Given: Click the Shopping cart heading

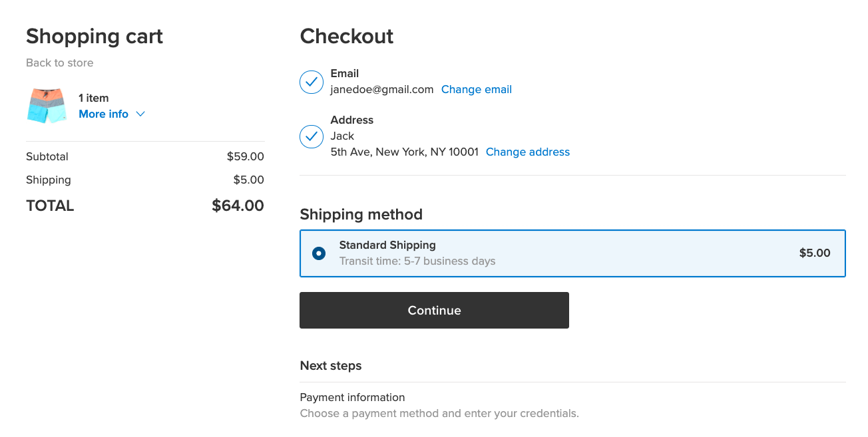Looking at the screenshot, I should tap(95, 36).
